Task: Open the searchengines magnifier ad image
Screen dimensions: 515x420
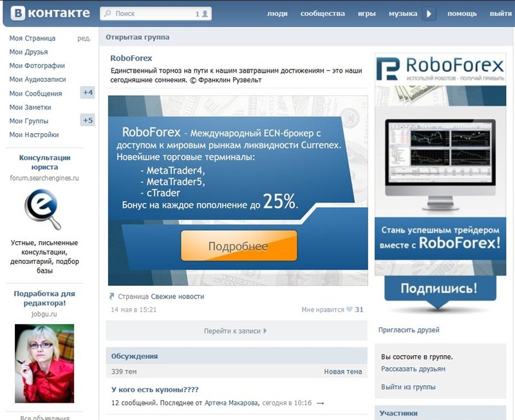Action: (x=42, y=209)
